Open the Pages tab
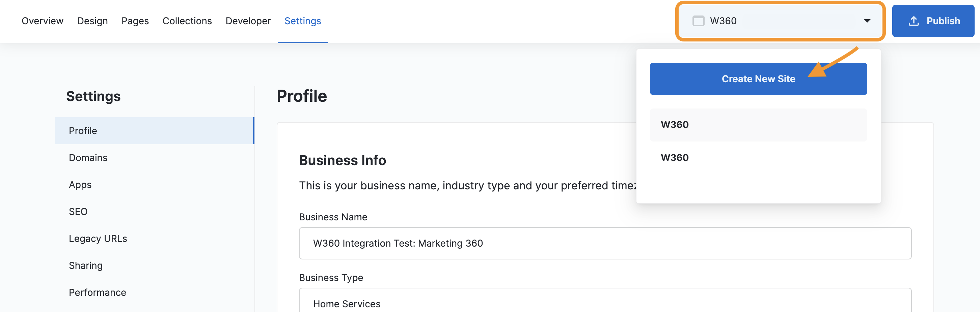Image resolution: width=980 pixels, height=312 pixels. pyautogui.click(x=135, y=21)
